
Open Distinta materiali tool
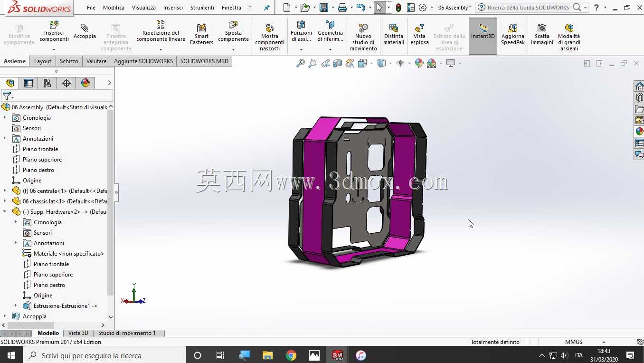394,34
